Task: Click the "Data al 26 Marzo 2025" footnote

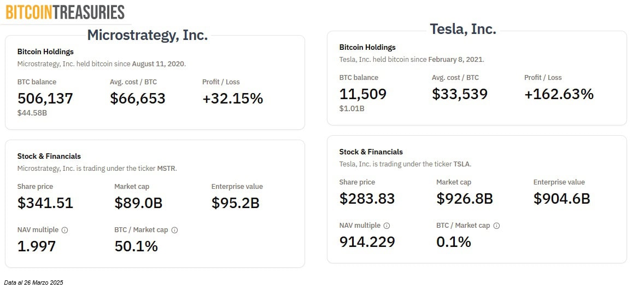Action: pyautogui.click(x=34, y=283)
